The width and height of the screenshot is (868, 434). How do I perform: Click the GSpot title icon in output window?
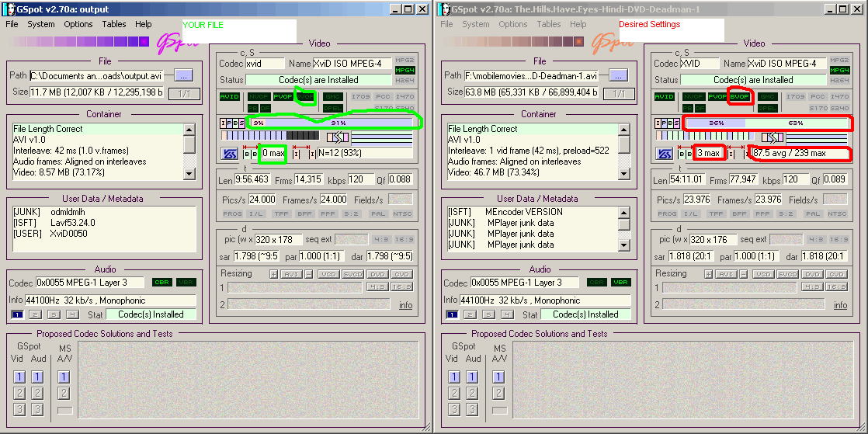[x=10, y=9]
